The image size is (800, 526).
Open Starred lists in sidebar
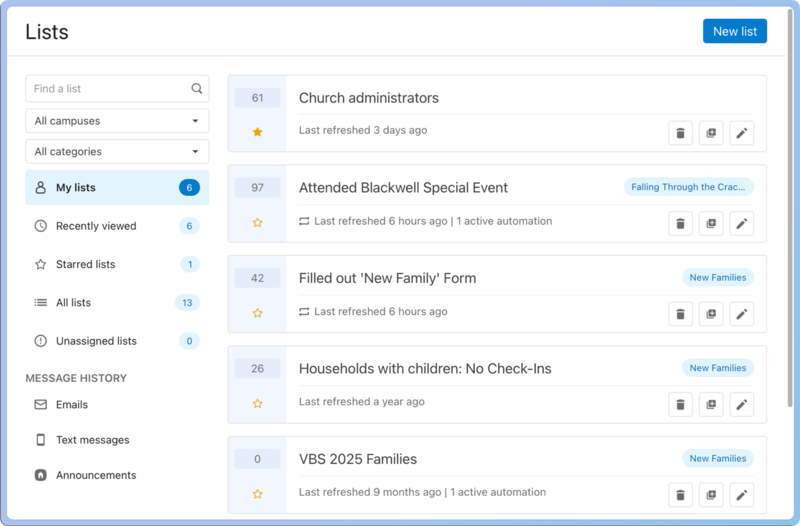coord(85,264)
